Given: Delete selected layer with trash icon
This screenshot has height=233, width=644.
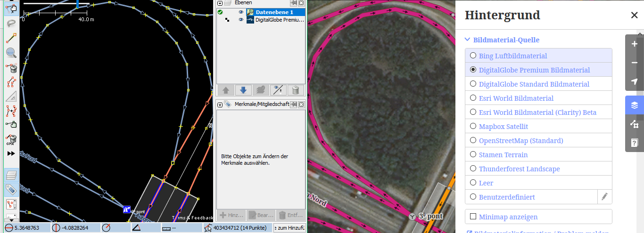Looking at the screenshot, I should tap(295, 90).
